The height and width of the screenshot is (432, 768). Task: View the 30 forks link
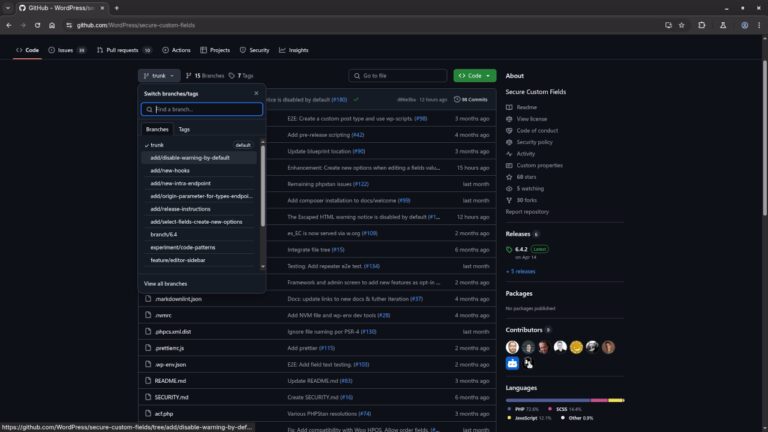pyautogui.click(x=522, y=200)
